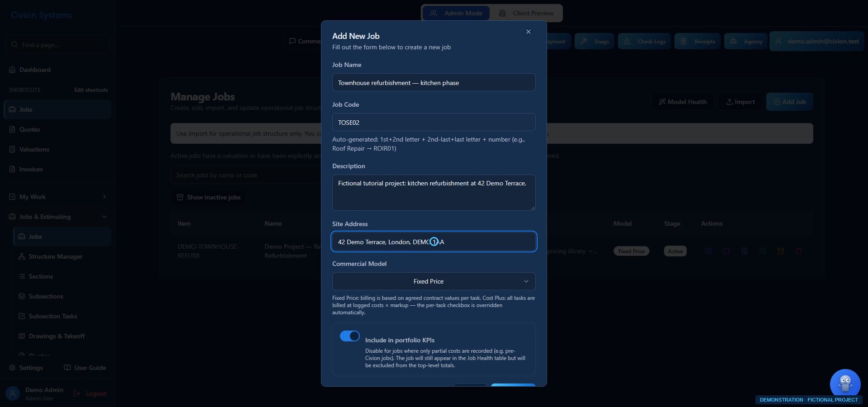Open the Invoices shortcut in the sidebar
This screenshot has width=868, height=407.
pyautogui.click(x=58, y=169)
